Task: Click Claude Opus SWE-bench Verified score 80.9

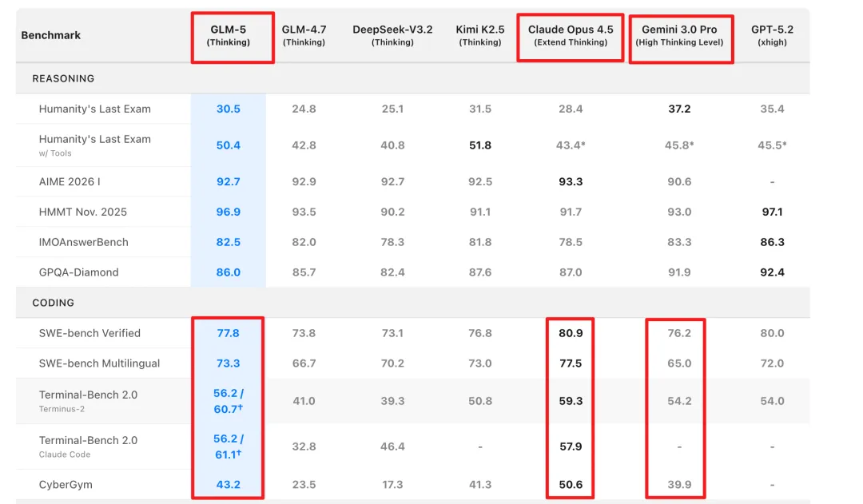Action: [x=571, y=333]
